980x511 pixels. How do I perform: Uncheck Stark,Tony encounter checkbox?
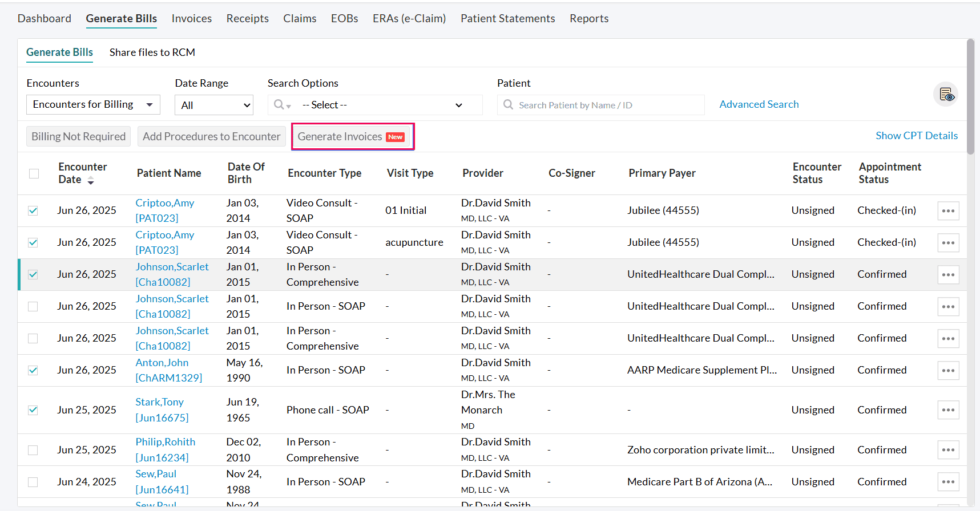[33, 410]
